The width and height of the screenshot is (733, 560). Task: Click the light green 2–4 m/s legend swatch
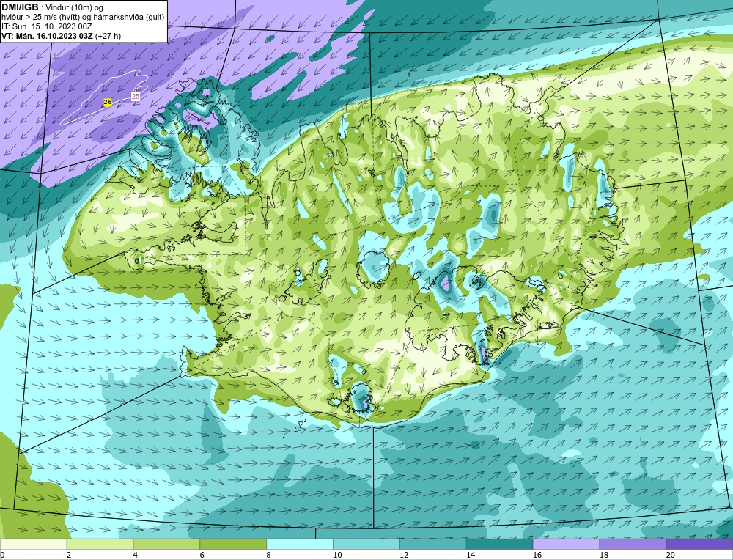[x=100, y=545]
